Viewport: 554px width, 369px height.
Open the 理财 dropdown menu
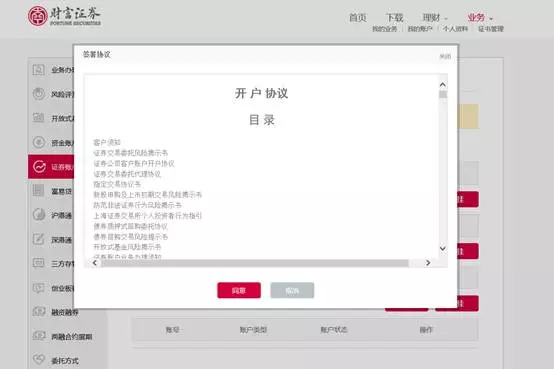[x=435, y=17]
